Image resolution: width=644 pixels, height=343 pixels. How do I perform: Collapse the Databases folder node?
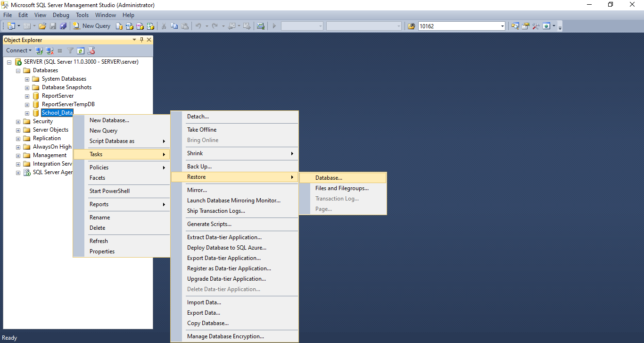(x=18, y=70)
